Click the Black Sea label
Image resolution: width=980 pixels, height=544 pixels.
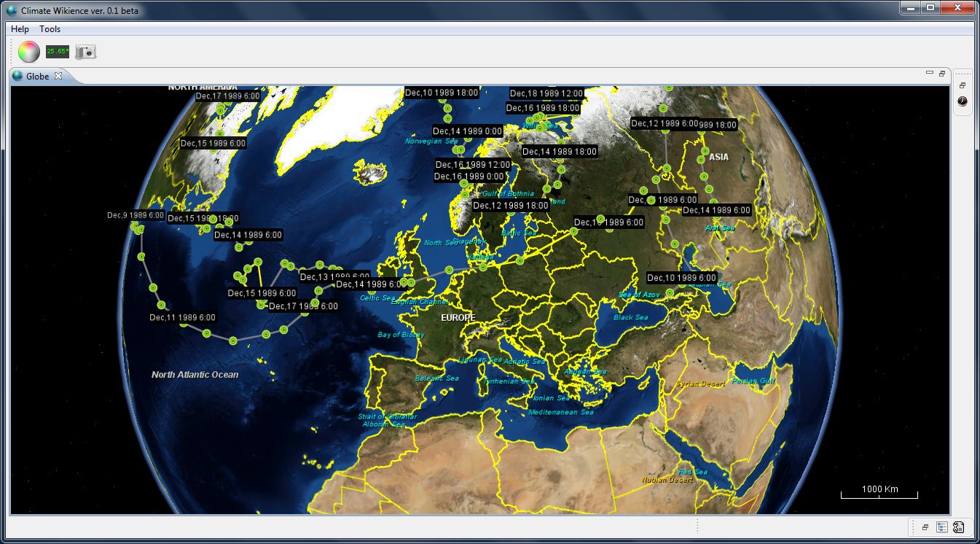631,317
